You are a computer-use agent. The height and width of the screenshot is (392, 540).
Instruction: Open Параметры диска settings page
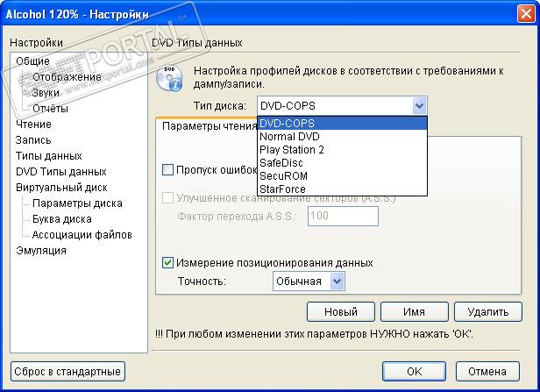click(77, 203)
